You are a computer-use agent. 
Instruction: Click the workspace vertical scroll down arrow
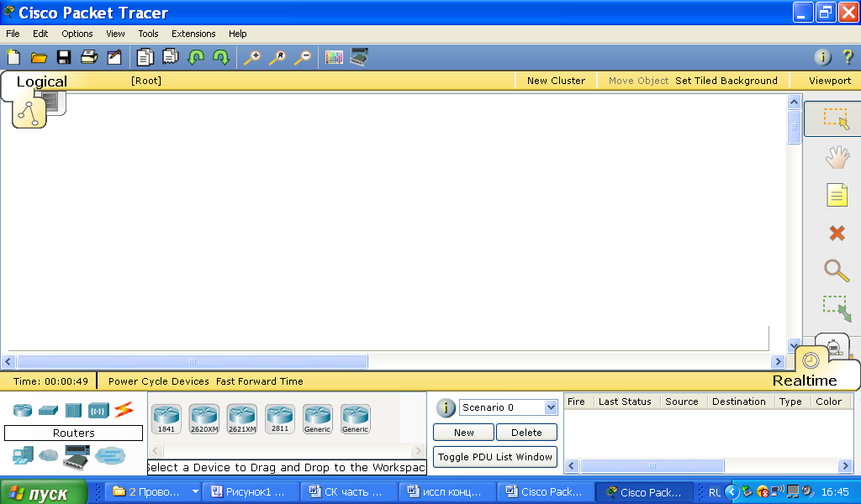point(794,345)
